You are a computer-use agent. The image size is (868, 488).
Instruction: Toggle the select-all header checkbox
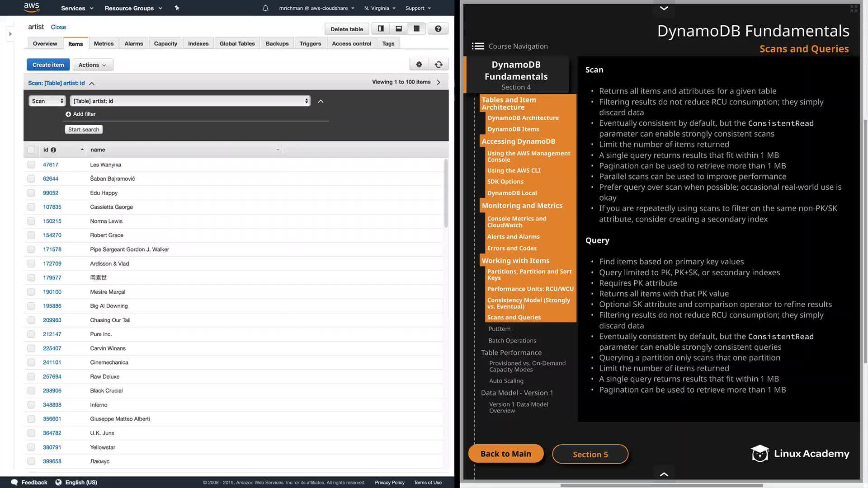point(31,150)
